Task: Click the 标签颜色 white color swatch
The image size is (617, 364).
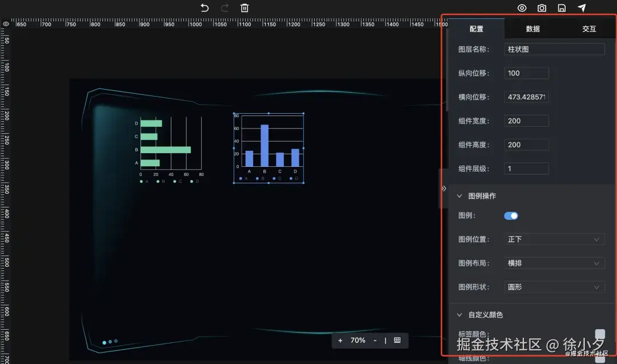Action: point(600,334)
